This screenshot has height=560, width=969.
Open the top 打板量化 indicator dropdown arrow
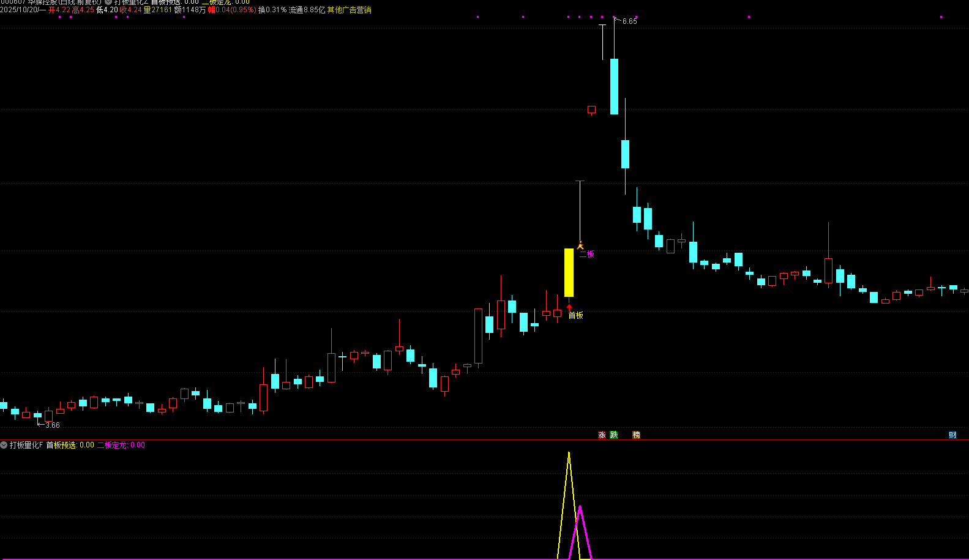(108, 2)
